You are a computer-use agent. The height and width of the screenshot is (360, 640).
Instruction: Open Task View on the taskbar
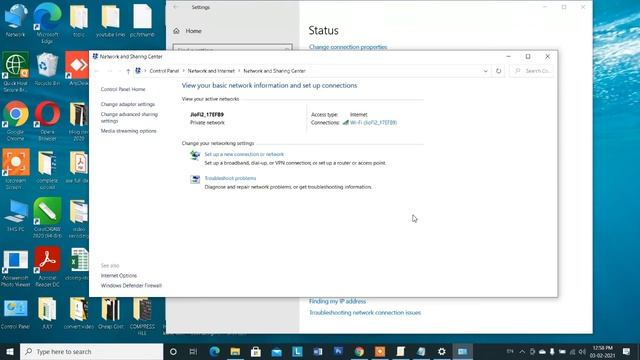pyautogui.click(x=193, y=351)
